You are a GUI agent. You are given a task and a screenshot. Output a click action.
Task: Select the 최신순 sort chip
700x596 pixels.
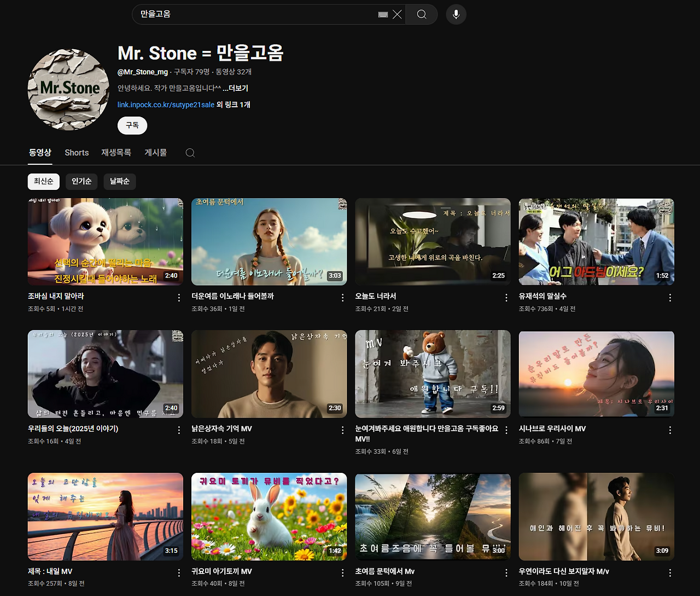(x=44, y=181)
